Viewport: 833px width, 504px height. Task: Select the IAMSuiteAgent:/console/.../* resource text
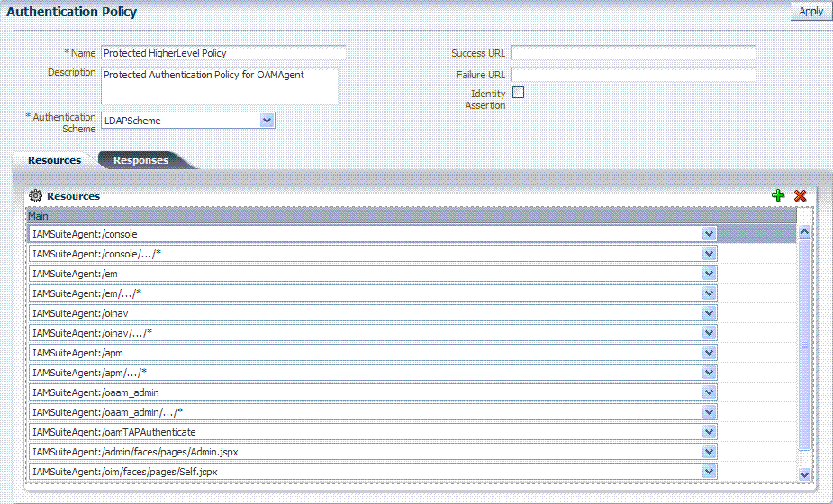(x=96, y=254)
